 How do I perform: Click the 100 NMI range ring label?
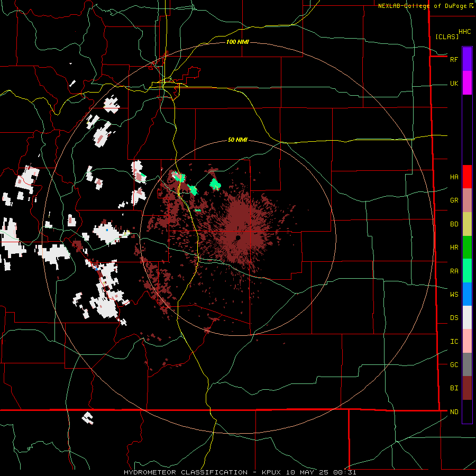(x=237, y=42)
